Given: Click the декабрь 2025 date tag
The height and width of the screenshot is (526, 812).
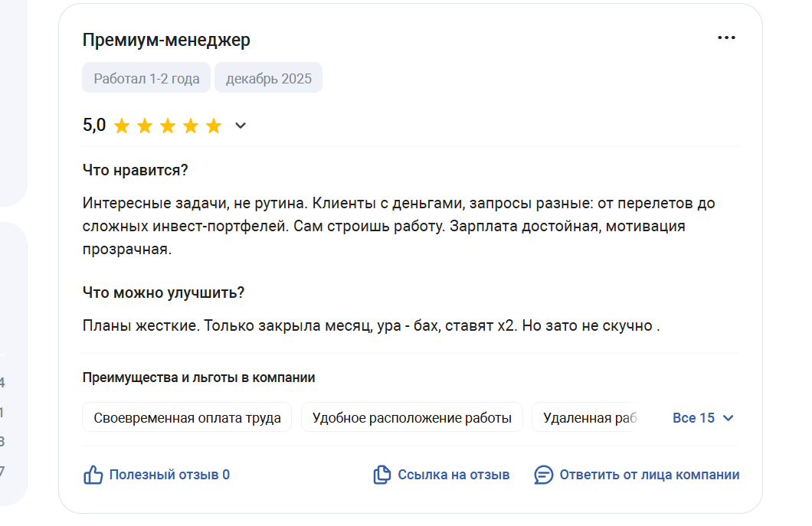Looking at the screenshot, I should pyautogui.click(x=269, y=78).
